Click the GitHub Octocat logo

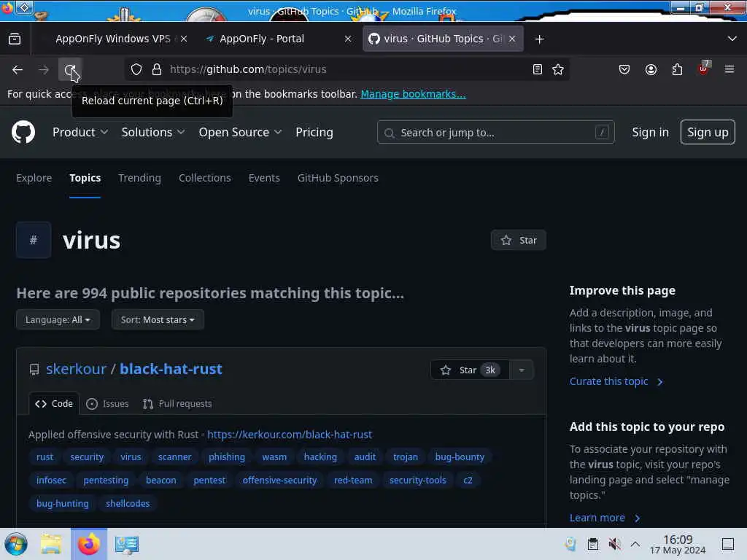point(23,132)
